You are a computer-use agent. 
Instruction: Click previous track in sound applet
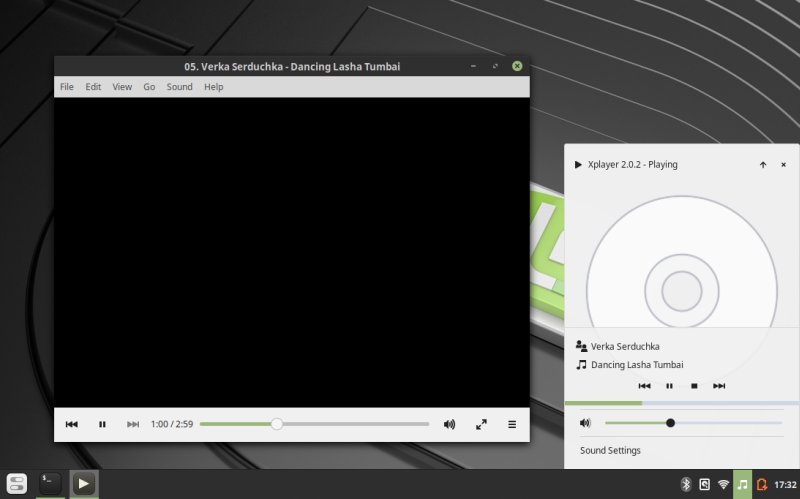pos(644,386)
